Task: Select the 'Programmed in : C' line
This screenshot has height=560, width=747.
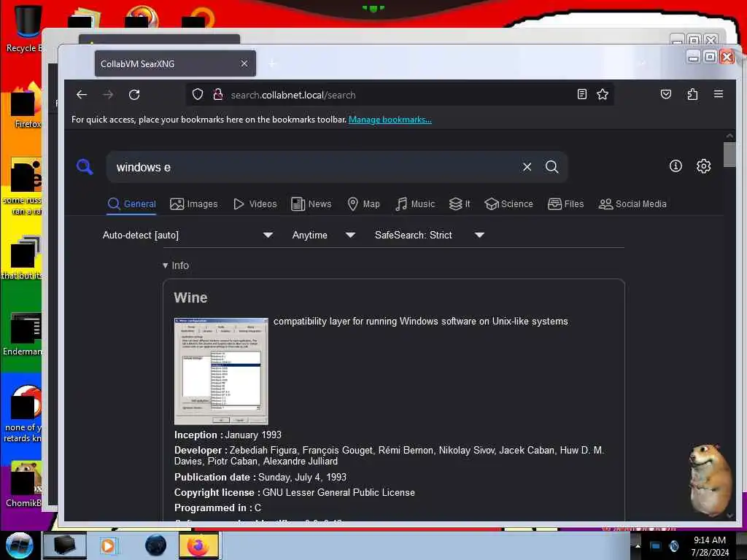Action: click(217, 507)
